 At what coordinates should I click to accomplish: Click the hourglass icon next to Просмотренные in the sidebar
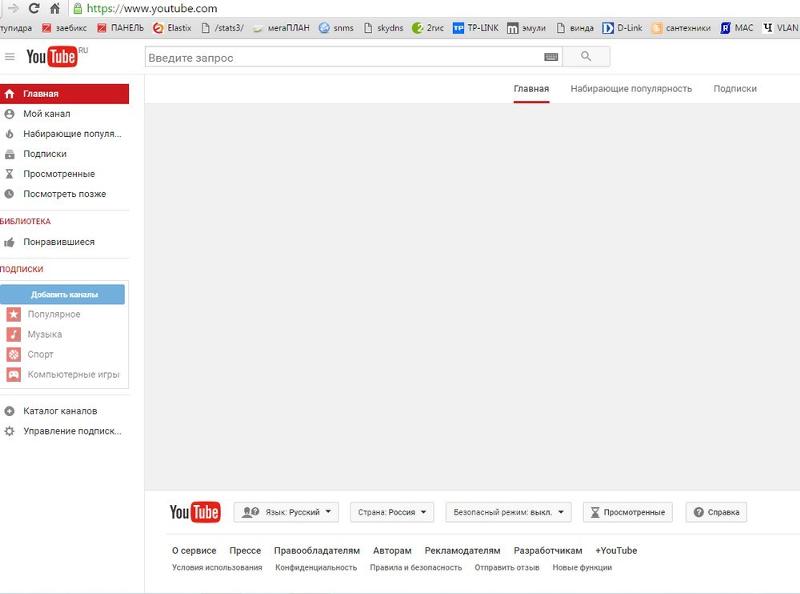(9, 174)
